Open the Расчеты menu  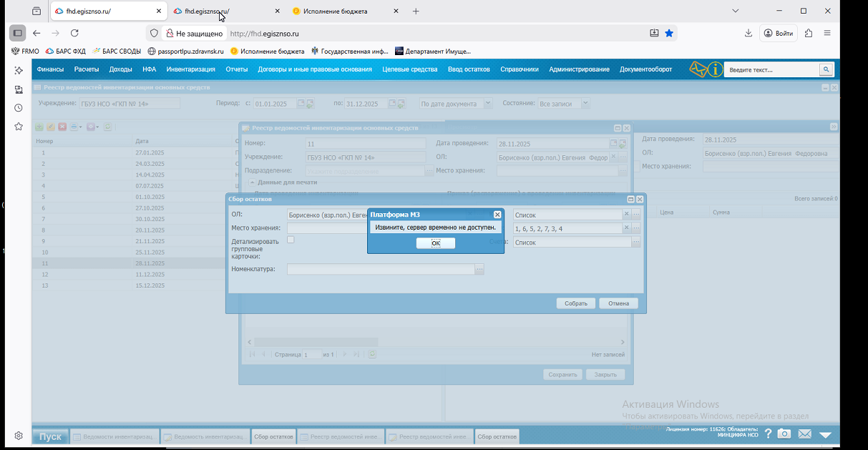tap(87, 69)
